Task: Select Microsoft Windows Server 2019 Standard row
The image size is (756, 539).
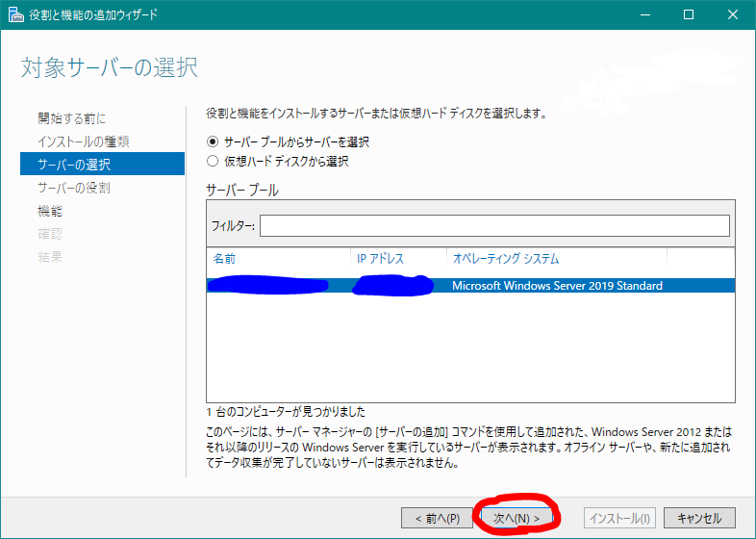Action: (x=470, y=286)
